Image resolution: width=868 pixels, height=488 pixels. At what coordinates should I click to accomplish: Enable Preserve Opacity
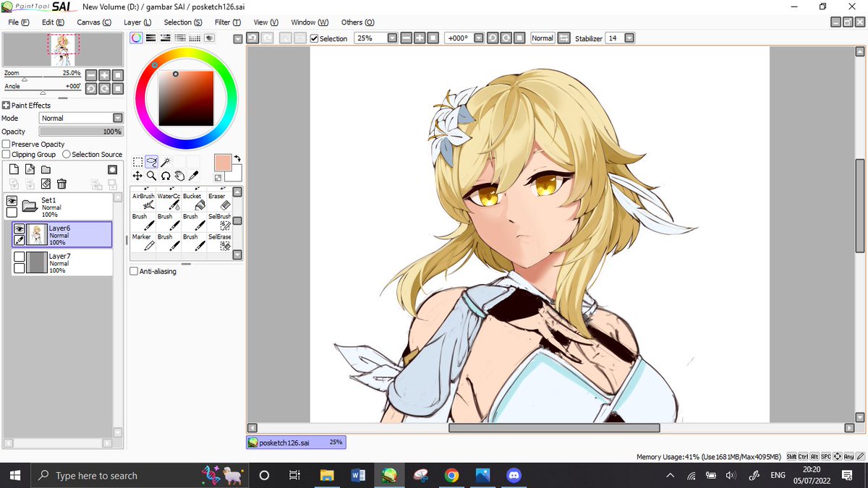(7, 144)
